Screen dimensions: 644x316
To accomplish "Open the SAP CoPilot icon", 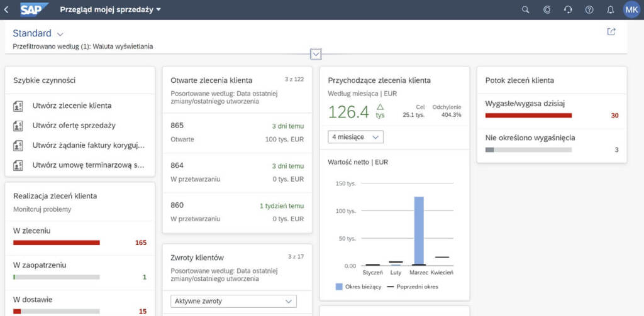I will pos(547,10).
